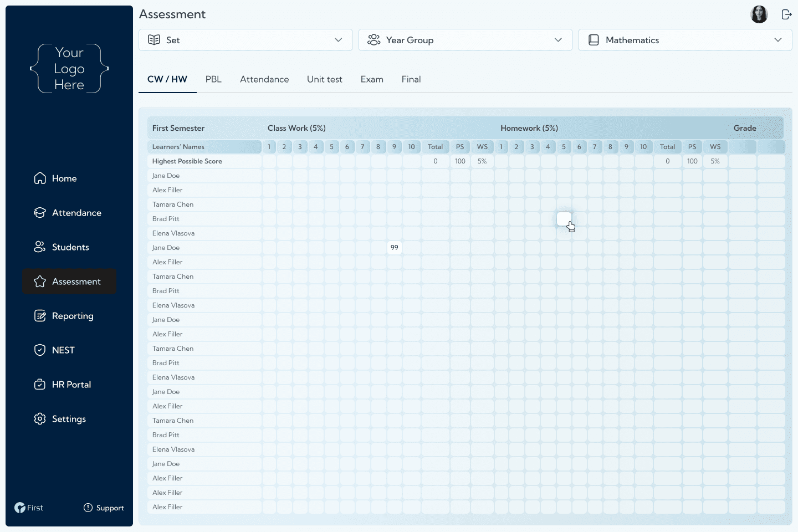The image size is (798, 532).
Task: Open Attendance via its sidebar icon
Action: tap(39, 212)
